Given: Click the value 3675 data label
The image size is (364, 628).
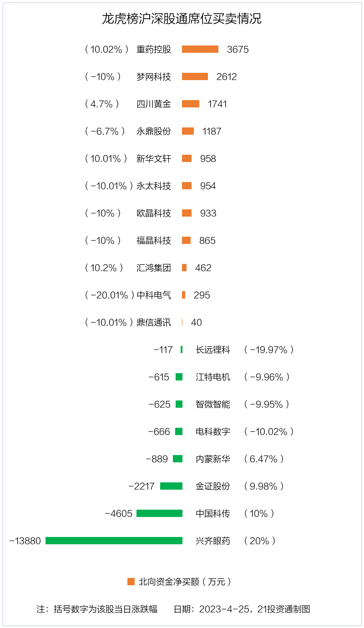Looking at the screenshot, I should (x=238, y=49).
